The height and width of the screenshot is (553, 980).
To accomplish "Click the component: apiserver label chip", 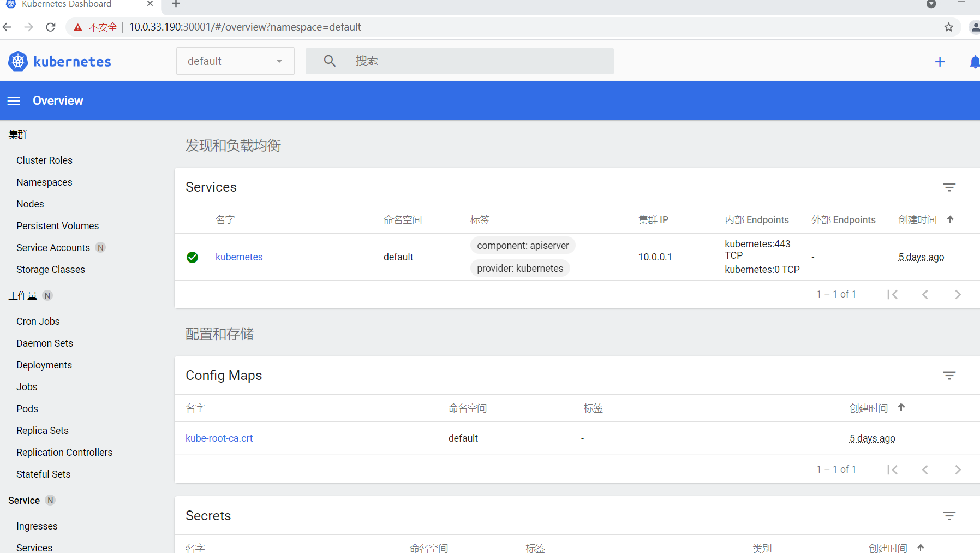I will 523,246.
